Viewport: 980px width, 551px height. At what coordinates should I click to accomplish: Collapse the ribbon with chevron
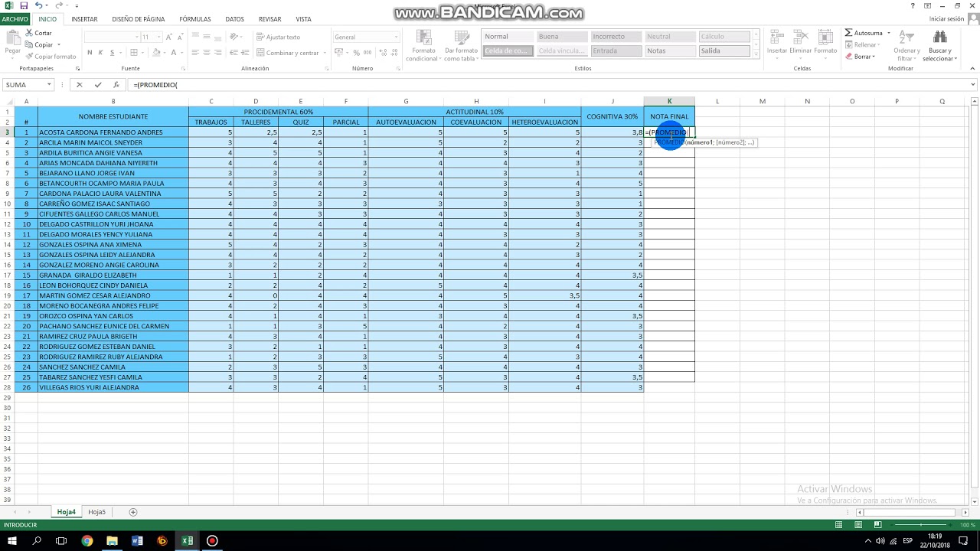pos(973,69)
